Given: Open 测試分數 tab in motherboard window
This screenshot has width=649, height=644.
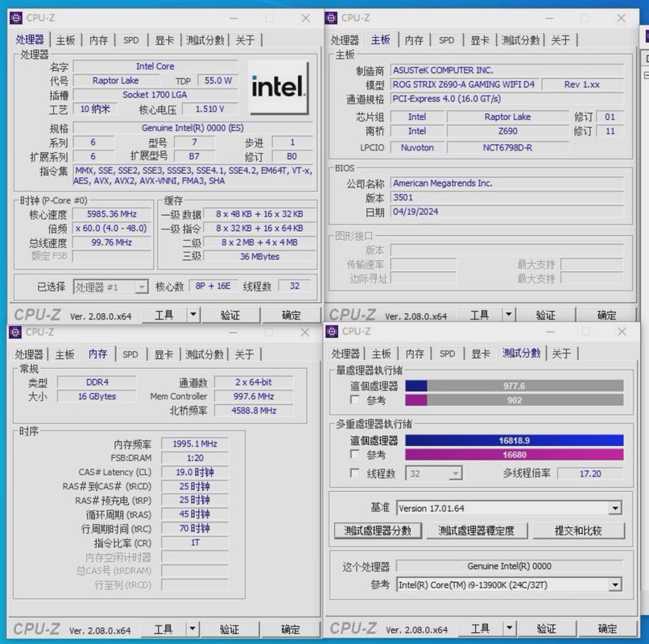Looking at the screenshot, I should pyautogui.click(x=520, y=40).
